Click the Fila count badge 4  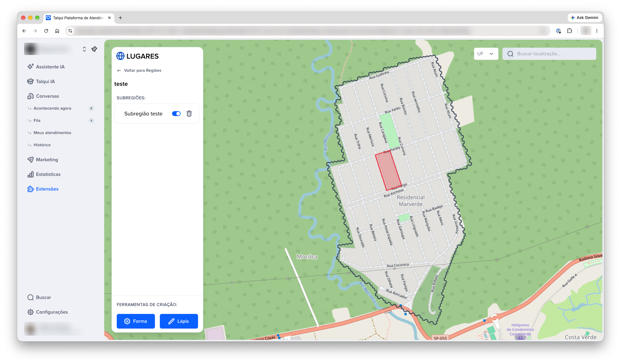(x=91, y=120)
